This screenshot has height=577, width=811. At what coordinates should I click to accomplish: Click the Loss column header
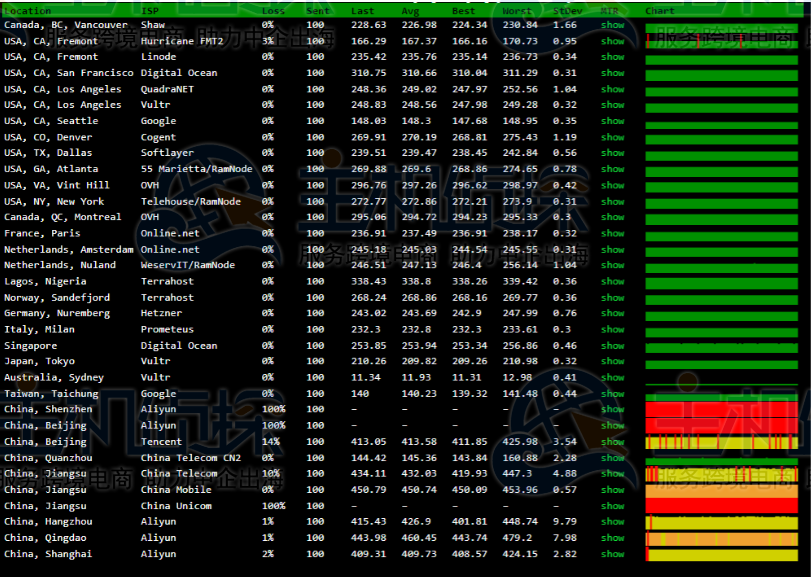click(x=272, y=11)
